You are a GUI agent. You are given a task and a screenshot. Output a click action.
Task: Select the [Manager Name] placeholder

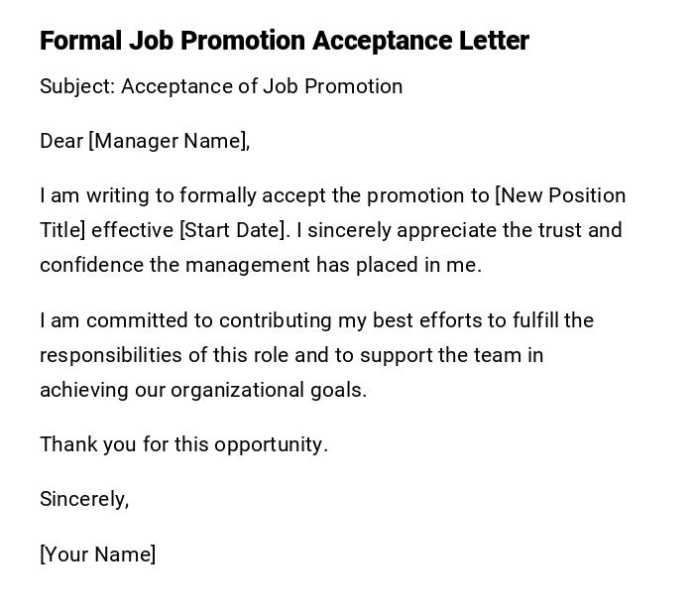pos(167,141)
